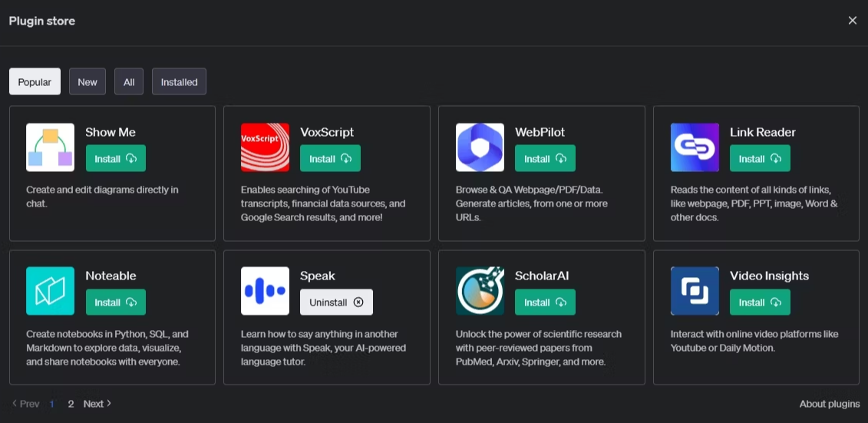This screenshot has height=423, width=868.
Task: Click the Video Insights plugin title
Action: pyautogui.click(x=770, y=276)
